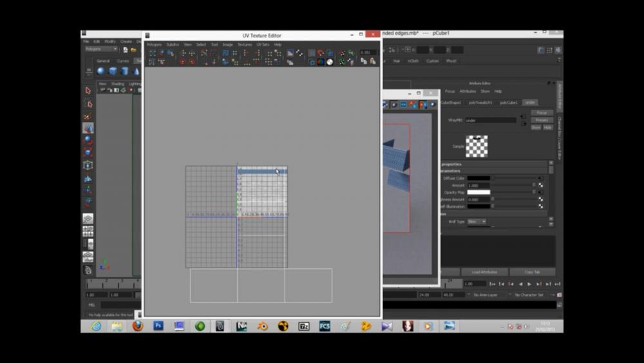Viewport: 644px width, 363px height.
Task: Click the Copy Tab button
Action: pyautogui.click(x=533, y=272)
